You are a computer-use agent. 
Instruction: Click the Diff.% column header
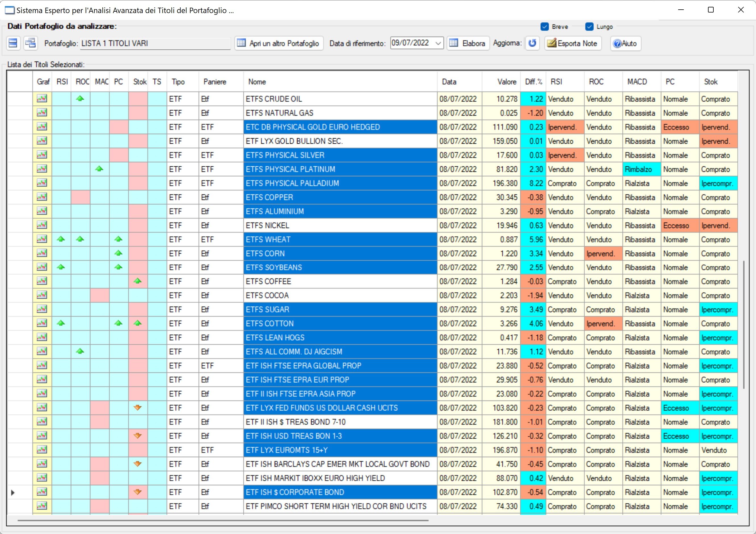click(x=533, y=81)
